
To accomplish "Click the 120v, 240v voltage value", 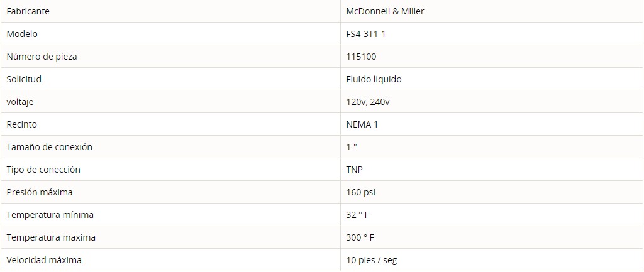I will click(367, 102).
